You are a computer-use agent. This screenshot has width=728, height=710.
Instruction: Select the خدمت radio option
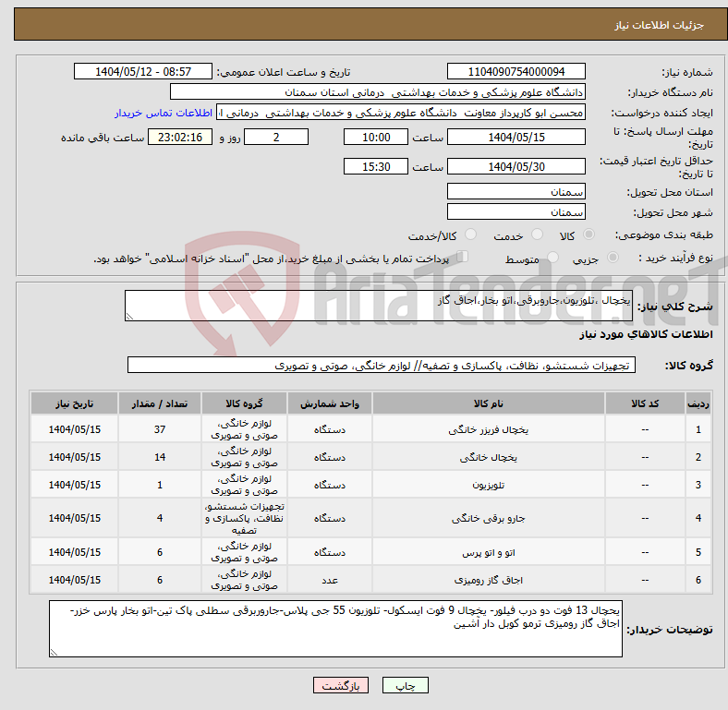(537, 235)
